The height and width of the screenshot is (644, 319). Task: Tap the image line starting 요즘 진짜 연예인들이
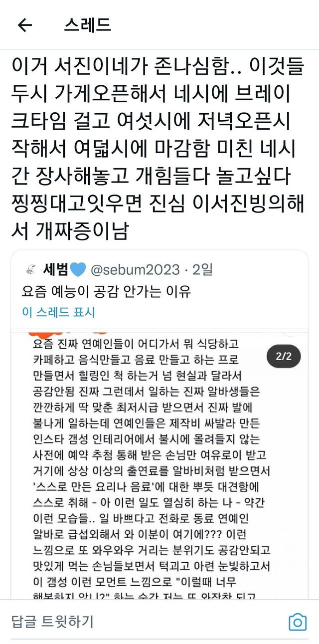pyautogui.click(x=136, y=345)
